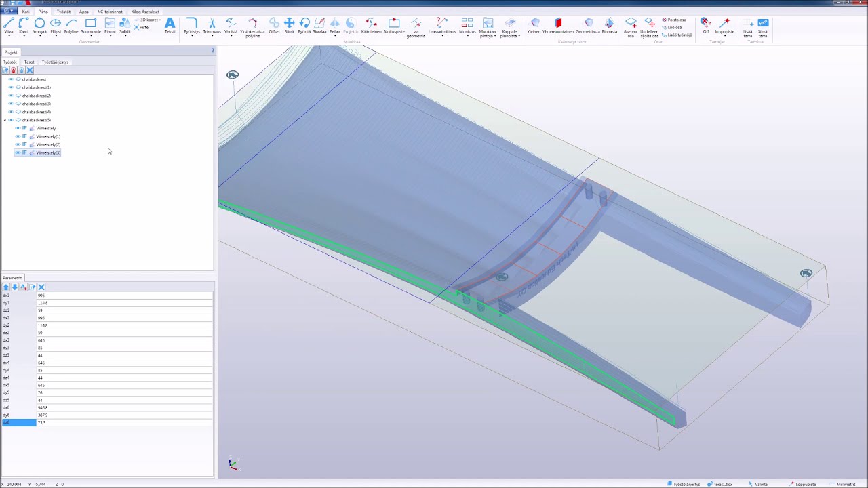
Task: Click Luo osa button
Action: [673, 27]
